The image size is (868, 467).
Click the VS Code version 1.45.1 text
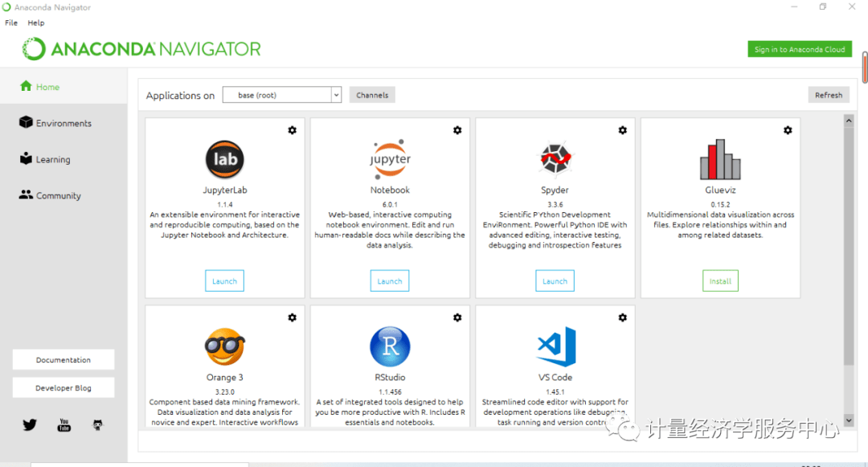tap(555, 391)
